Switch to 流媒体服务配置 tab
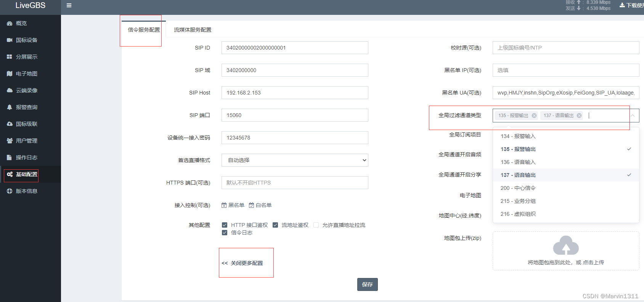Screen dimensions: 644x302 point(193,29)
